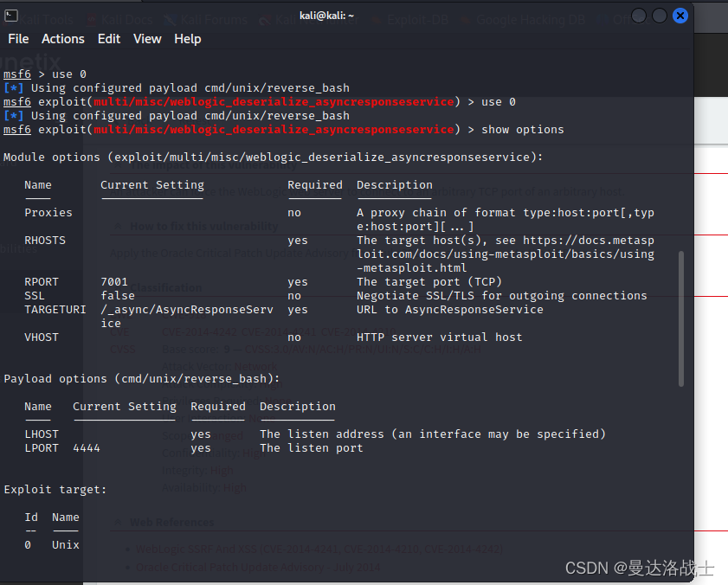Image resolution: width=728 pixels, height=585 pixels.
Task: Click the SSL setting 'false'
Action: click(x=118, y=296)
